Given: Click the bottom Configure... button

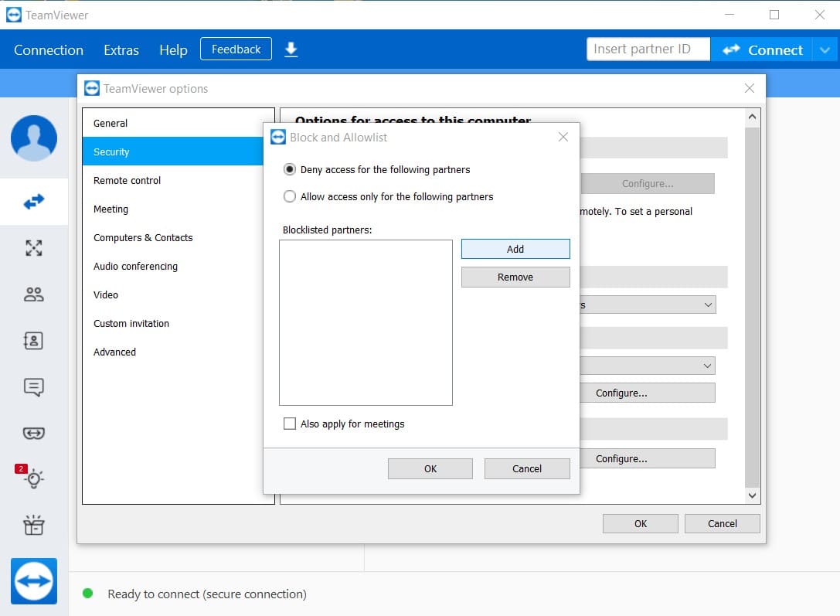Looking at the screenshot, I should 648,458.
